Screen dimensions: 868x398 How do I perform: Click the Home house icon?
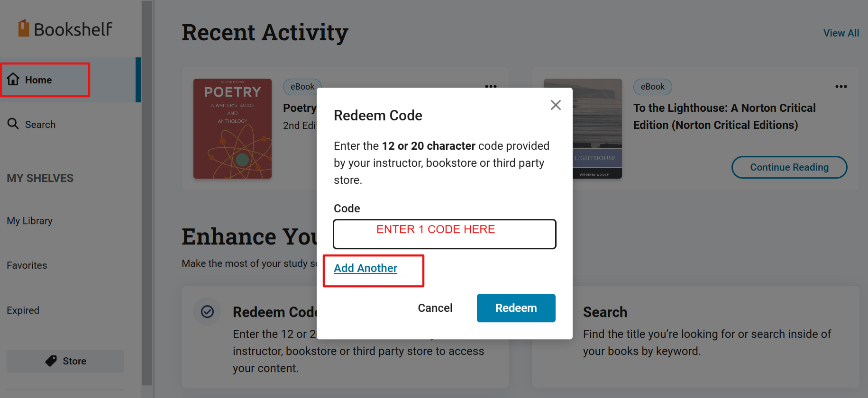click(13, 79)
